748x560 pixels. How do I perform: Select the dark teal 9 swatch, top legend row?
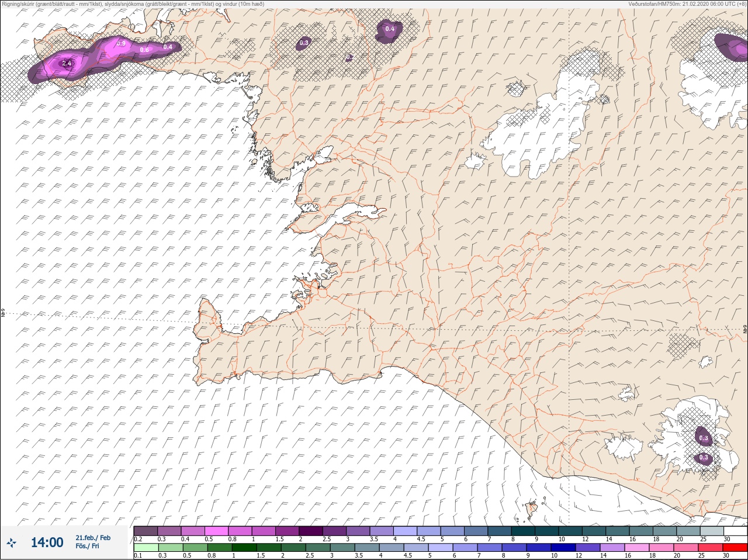pyautogui.click(x=548, y=531)
